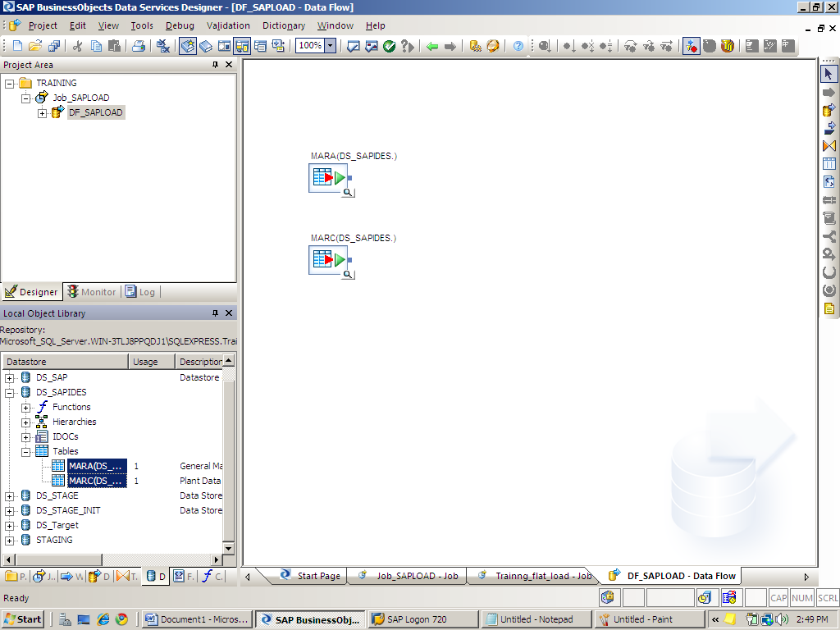Viewport: 840px width, 630px height.
Task: Open the Dictionary menu
Action: pos(283,25)
